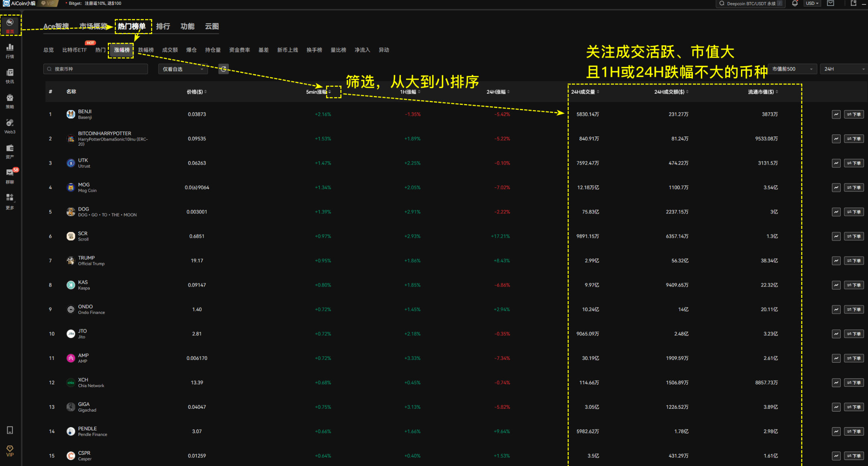The width and height of the screenshot is (868, 466).
Task: Sort by the 流通市值($) column arrows
Action: click(x=777, y=92)
